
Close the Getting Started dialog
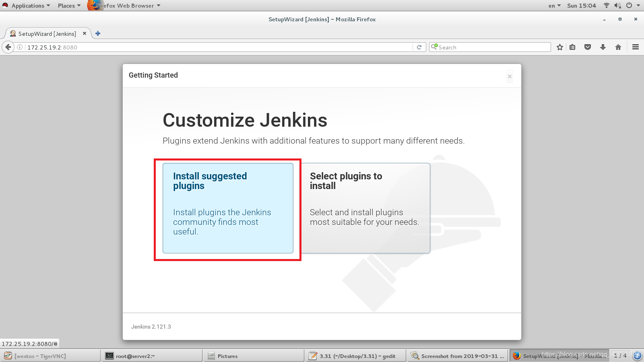[510, 76]
